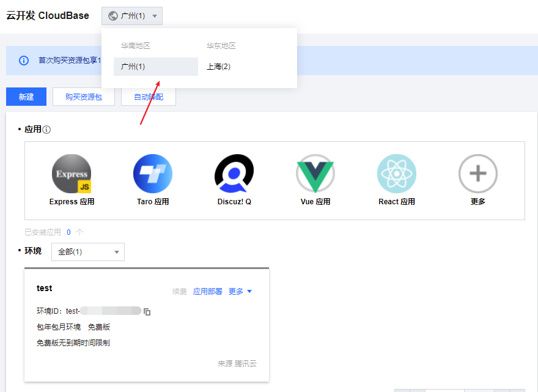Click the 云开发 CloudBase title
This screenshot has width=538, height=392.
click(x=48, y=15)
